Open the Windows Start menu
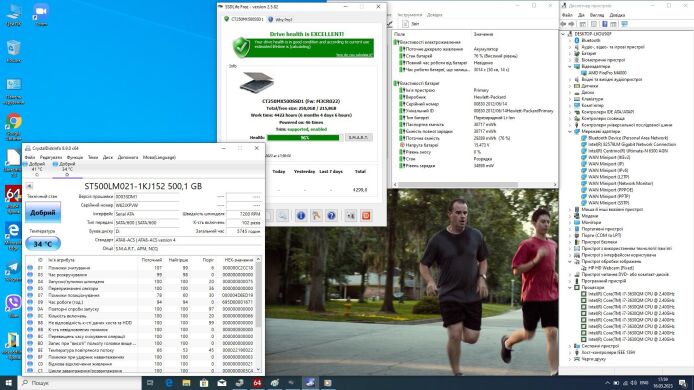694x390 pixels. (8, 382)
